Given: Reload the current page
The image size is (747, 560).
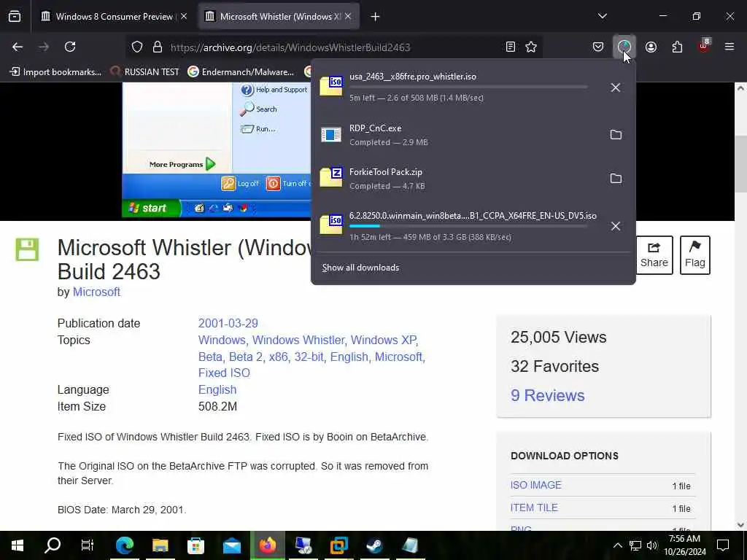Looking at the screenshot, I should [x=70, y=47].
